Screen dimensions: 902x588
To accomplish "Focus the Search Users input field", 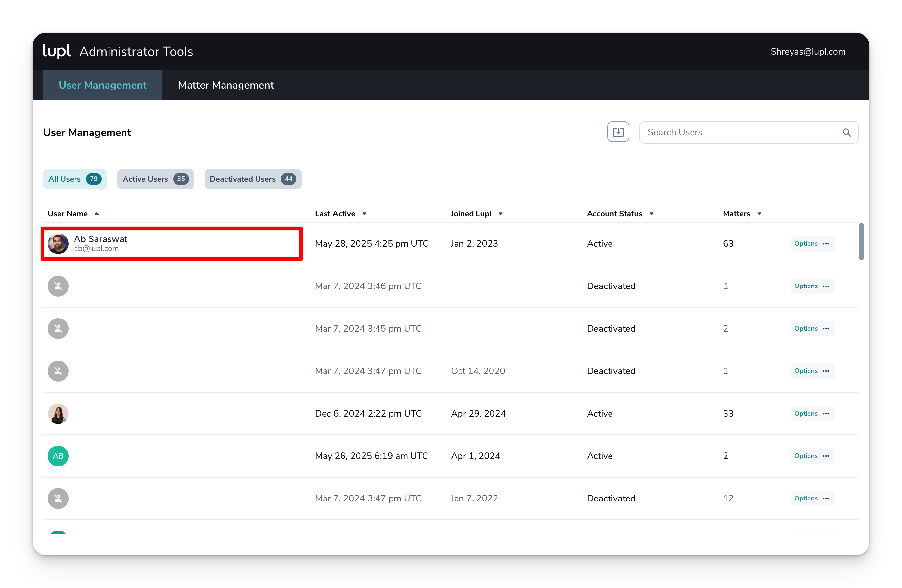I will [x=739, y=132].
